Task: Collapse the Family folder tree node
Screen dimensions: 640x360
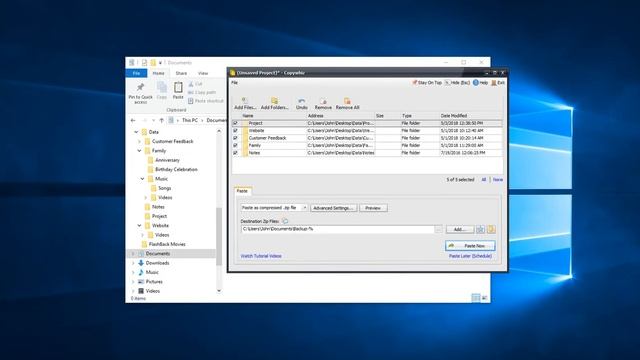Action: 139,151
